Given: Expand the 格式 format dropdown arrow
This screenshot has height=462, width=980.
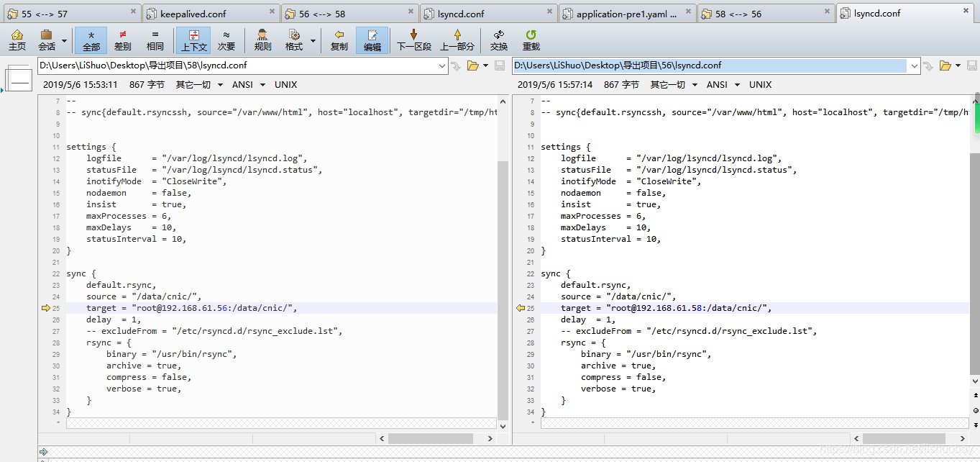Looking at the screenshot, I should click(x=313, y=40).
